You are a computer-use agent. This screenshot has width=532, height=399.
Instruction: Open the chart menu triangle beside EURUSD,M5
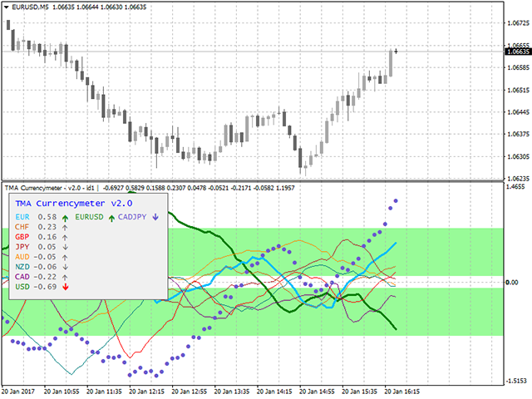(x=6, y=7)
